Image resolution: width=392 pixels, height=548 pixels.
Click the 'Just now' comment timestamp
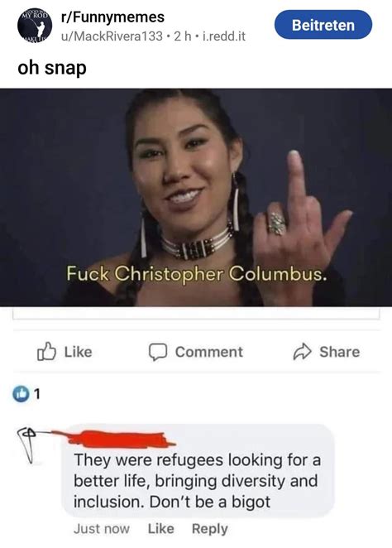tap(102, 529)
